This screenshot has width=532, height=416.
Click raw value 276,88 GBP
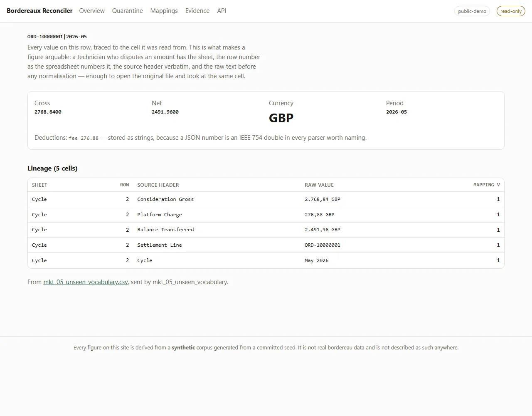[320, 215]
